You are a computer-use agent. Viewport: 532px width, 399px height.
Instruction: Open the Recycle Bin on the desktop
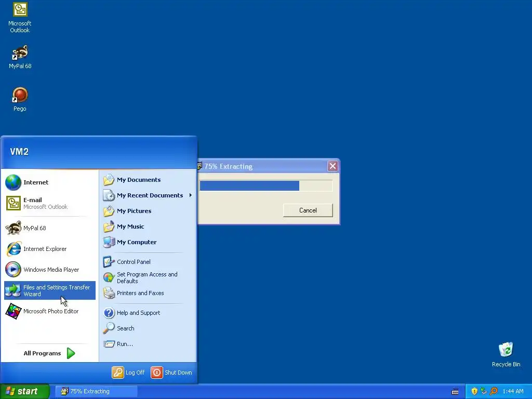[506, 354]
